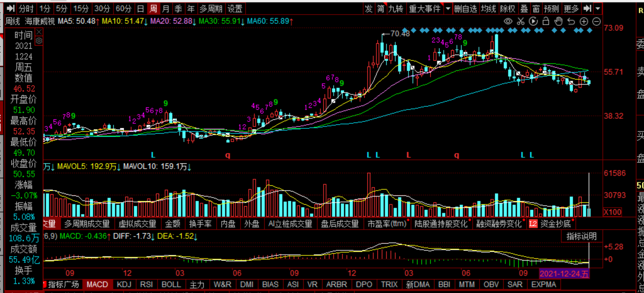The image size is (644, 293).
Task: Activate the hand pan tool
Action: [x=558, y=21]
